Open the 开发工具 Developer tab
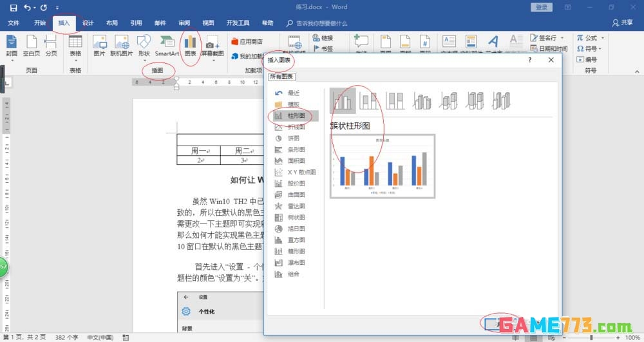Screen dimensions: 644x342 point(238,23)
